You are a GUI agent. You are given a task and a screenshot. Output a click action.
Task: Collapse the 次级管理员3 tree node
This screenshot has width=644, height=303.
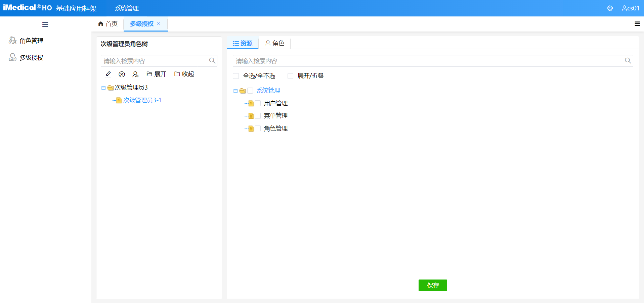click(x=103, y=88)
